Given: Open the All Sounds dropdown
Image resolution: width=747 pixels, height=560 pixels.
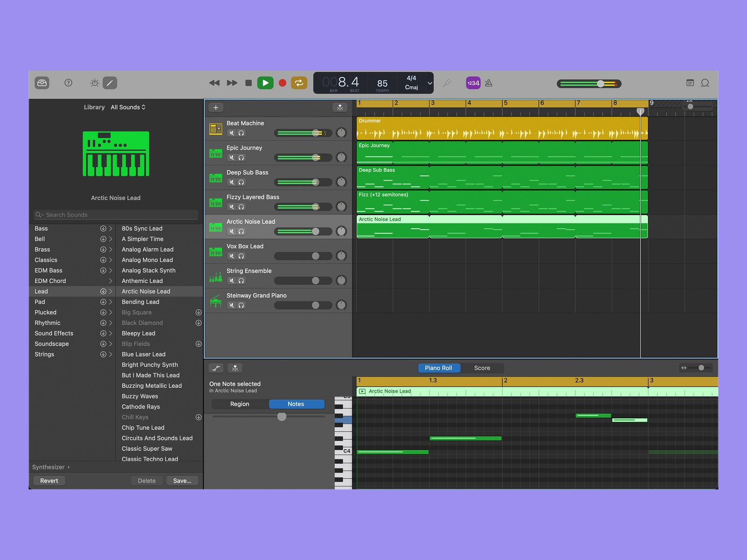Looking at the screenshot, I should [128, 107].
